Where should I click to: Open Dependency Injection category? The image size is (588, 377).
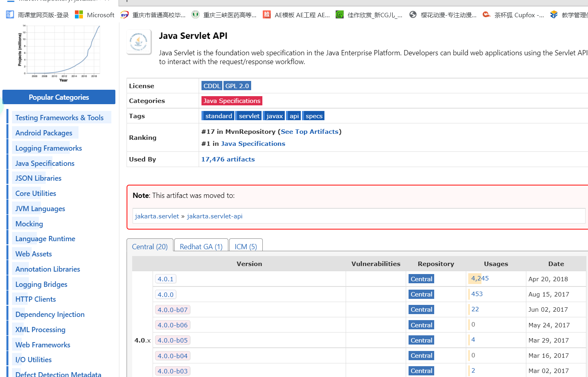(x=50, y=314)
